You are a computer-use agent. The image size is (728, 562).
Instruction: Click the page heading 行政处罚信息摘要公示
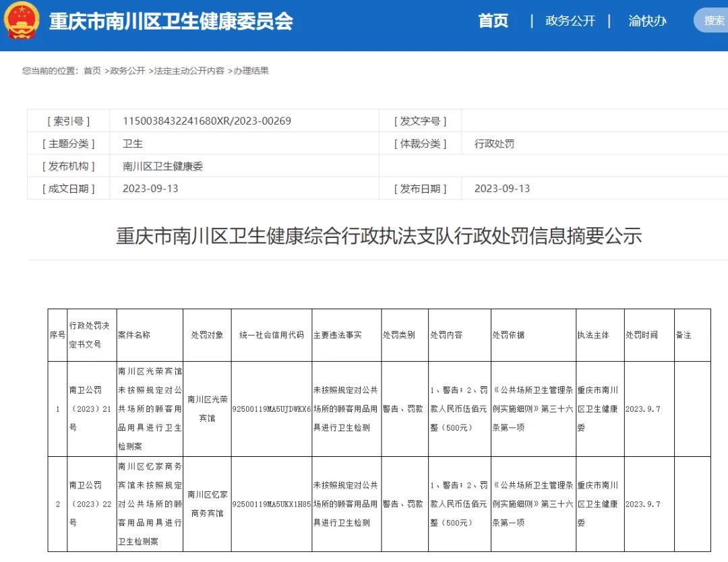point(379,236)
